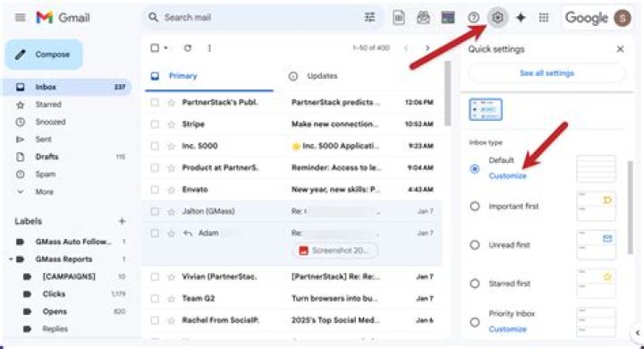Go to newer messages arrow
644x349 pixels.
click(x=406, y=48)
